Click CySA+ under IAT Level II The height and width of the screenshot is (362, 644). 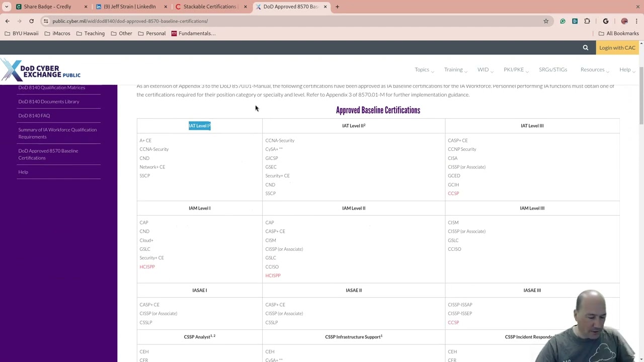pos(274,149)
